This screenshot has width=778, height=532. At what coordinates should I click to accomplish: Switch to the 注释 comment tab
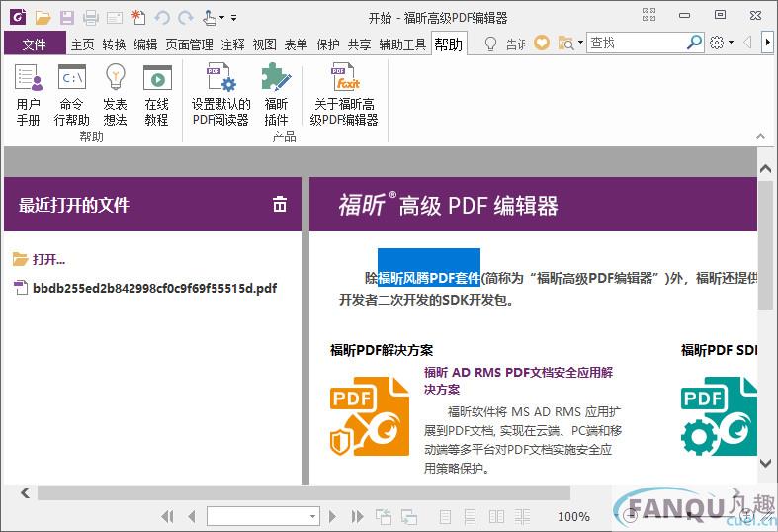(232, 44)
